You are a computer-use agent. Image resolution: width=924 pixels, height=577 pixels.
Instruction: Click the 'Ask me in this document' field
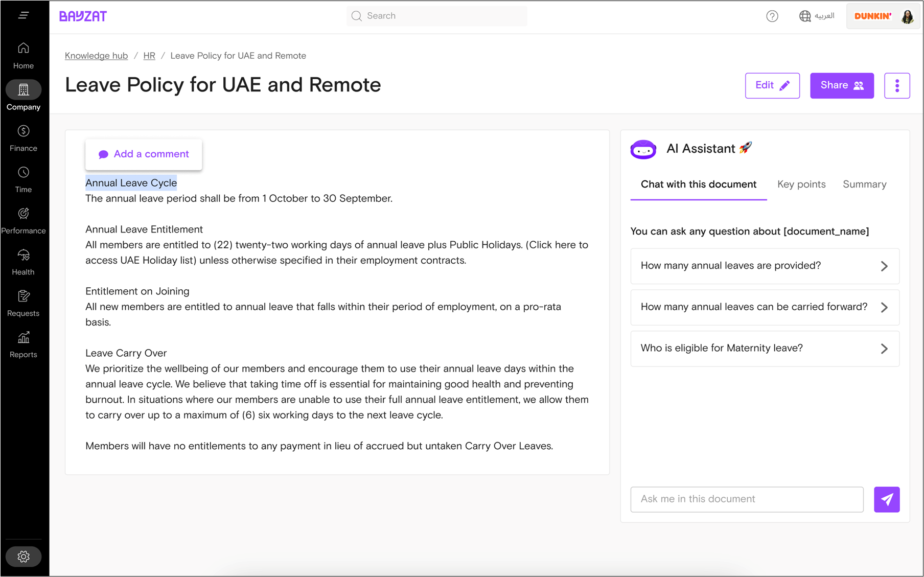747,499
